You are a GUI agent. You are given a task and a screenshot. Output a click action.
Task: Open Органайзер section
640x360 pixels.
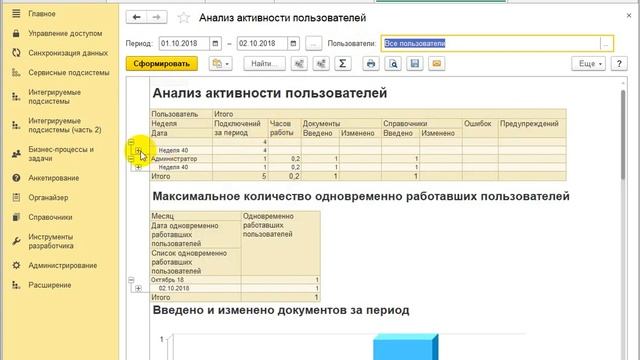(x=48, y=198)
